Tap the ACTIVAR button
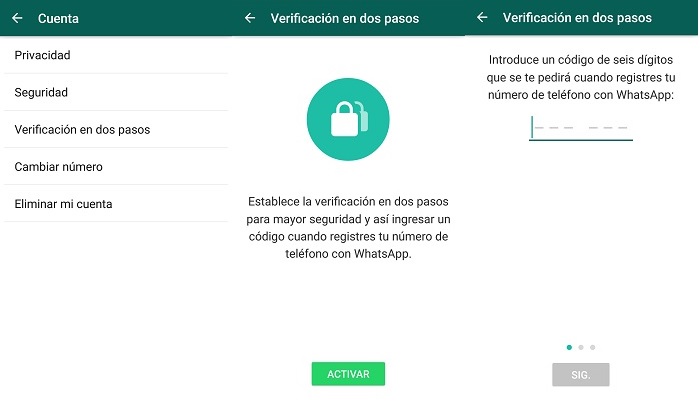The image size is (700, 402). coord(348,374)
